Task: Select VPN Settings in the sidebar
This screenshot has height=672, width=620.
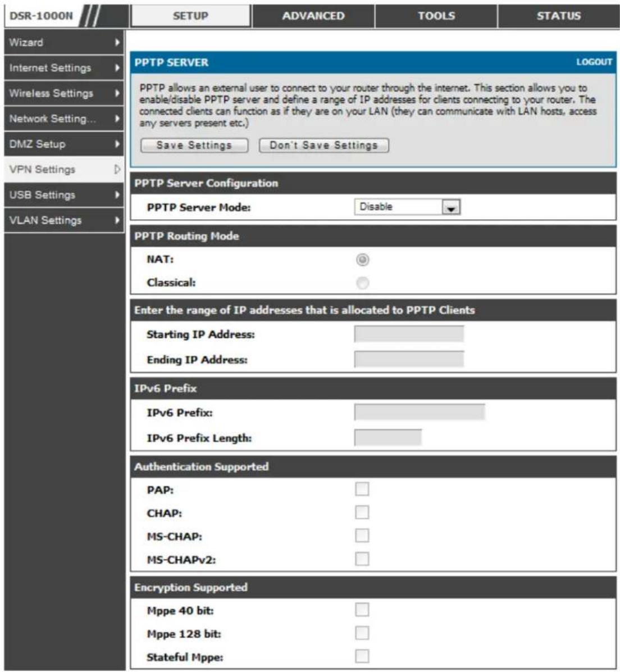Action: tap(64, 169)
